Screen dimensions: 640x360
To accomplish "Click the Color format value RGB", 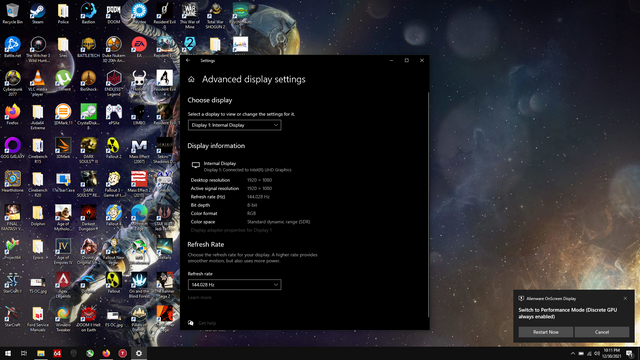I will click(x=251, y=213).
